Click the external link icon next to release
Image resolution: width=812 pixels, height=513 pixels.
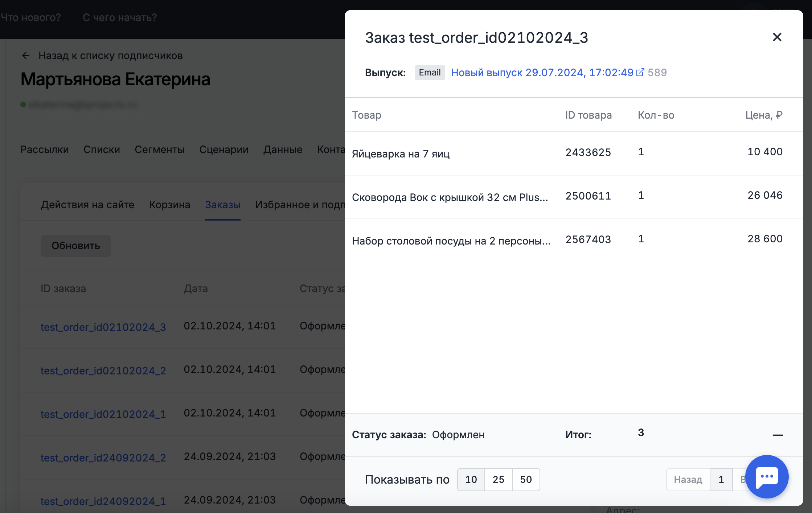point(640,72)
